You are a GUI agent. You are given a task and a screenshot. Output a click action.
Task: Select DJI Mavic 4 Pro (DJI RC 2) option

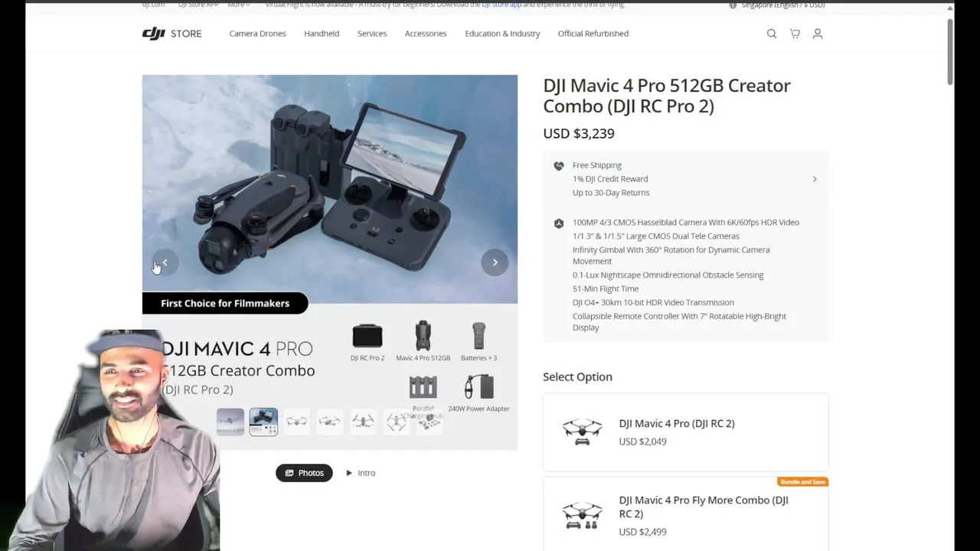(x=685, y=432)
